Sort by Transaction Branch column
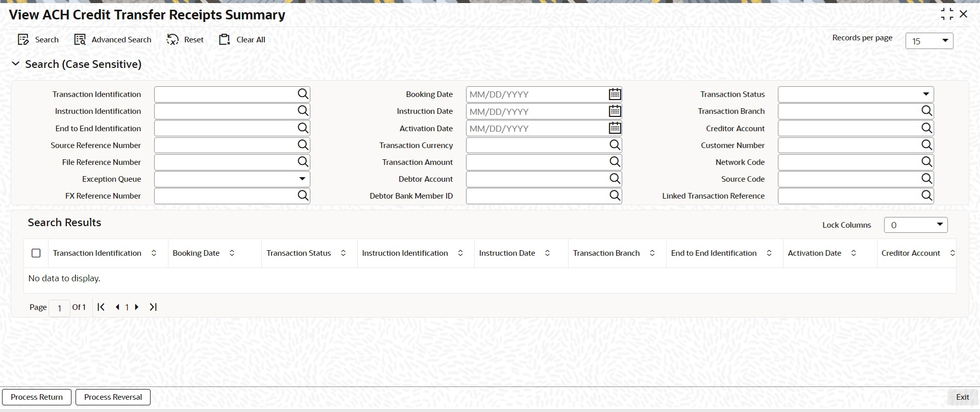Viewport: 980px width, 412px height. 652,253
